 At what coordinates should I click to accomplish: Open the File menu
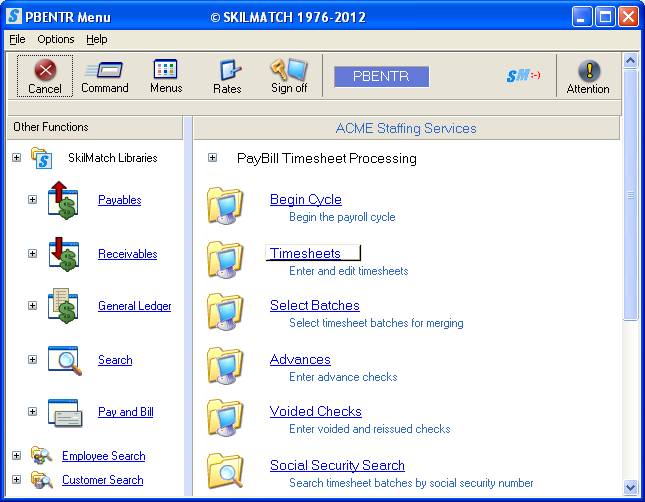point(17,39)
